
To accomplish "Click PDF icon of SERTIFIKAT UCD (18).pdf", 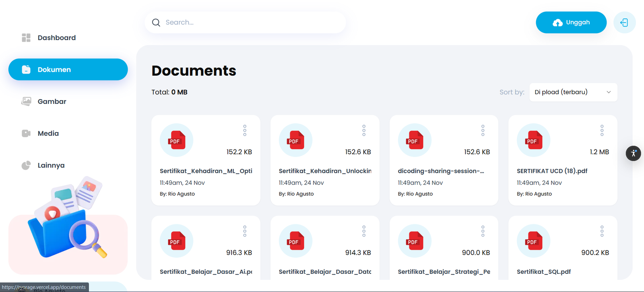I will point(533,140).
